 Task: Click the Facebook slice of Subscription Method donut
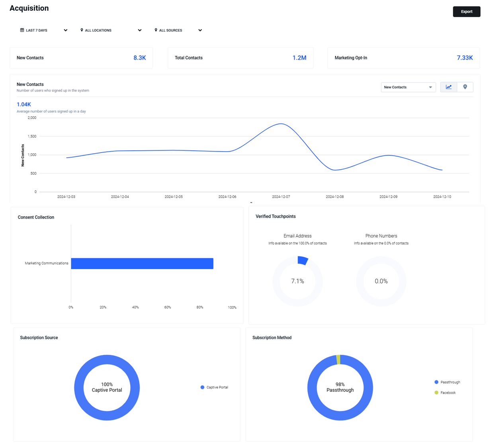(x=338, y=359)
